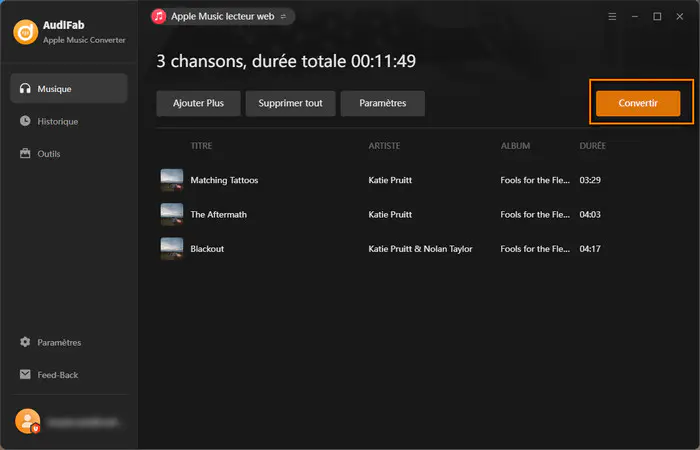The width and height of the screenshot is (700, 450).
Task: Open Outils via the toolbox icon
Action: click(x=25, y=154)
